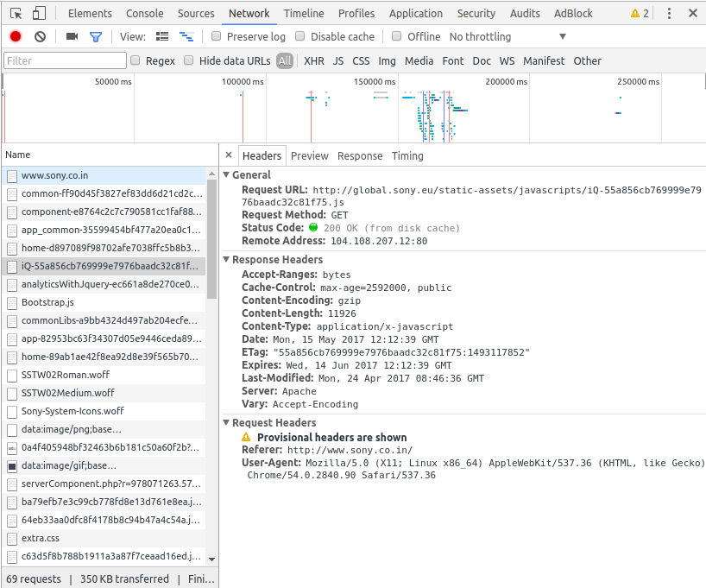Click icon beside serverComponent.php request
This screenshot has width=706, height=588.
click(x=12, y=484)
